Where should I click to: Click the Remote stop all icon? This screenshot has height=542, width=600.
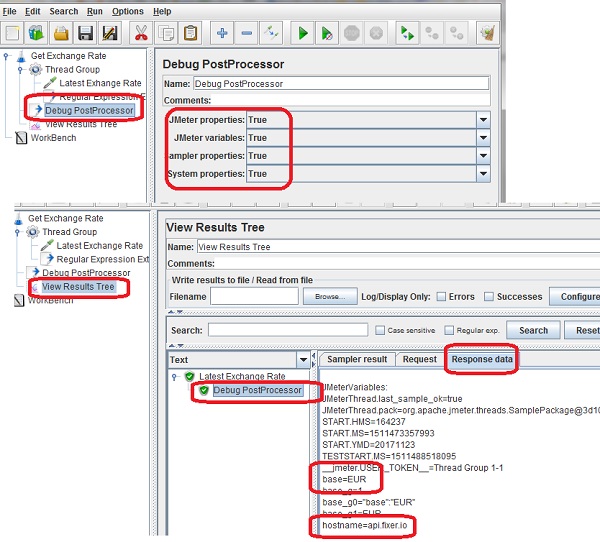[x=432, y=33]
